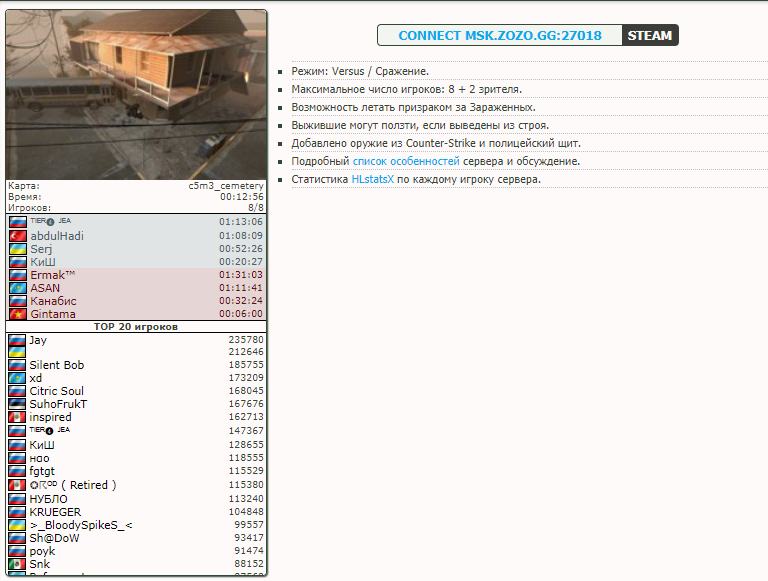Image resolution: width=768 pixels, height=581 pixels.
Task: Click the Russian flag beside KRUEGER
Action: click(17, 512)
